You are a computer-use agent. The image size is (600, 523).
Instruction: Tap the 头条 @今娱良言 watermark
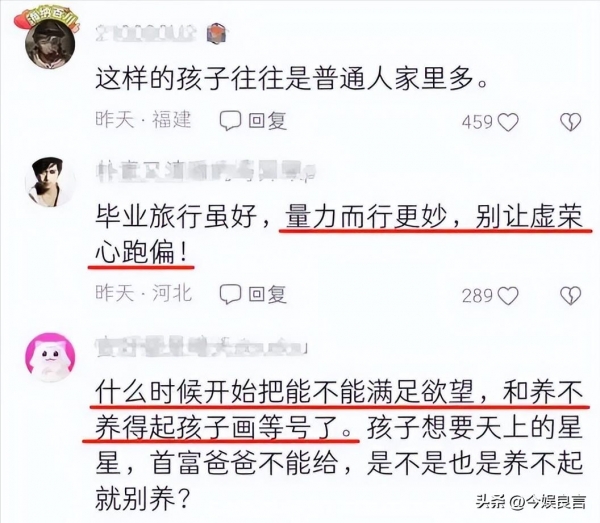pyautogui.click(x=531, y=502)
